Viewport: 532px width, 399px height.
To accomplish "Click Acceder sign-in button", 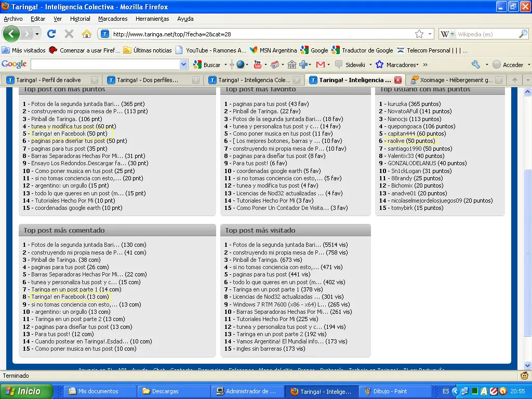I will pos(508,64).
